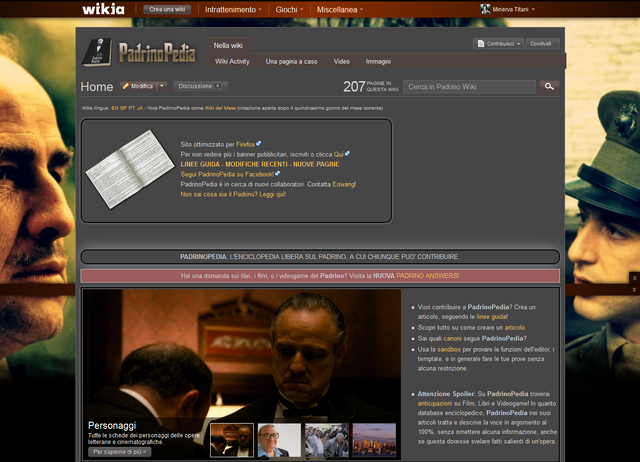Click the SP language link

point(123,108)
